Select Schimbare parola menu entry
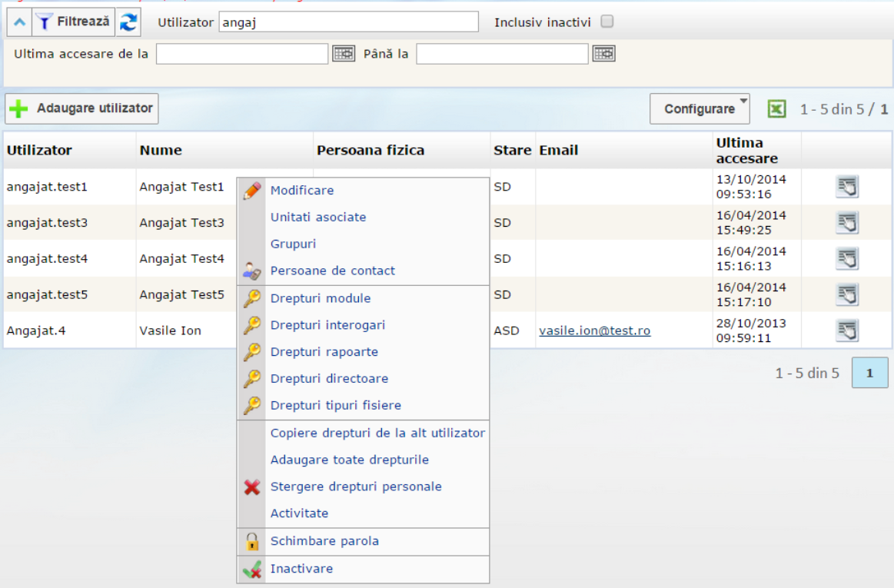Screen dimensions: 894x588 324,541
